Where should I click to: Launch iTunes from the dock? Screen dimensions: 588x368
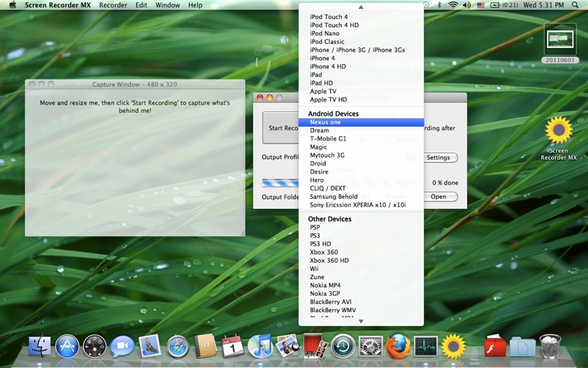point(259,345)
